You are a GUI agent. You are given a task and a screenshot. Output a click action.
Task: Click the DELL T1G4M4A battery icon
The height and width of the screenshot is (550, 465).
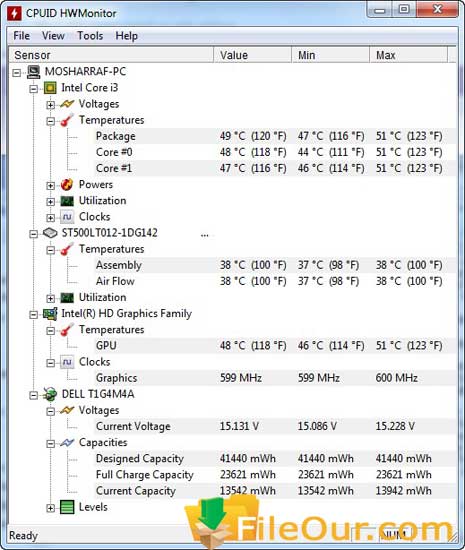click(50, 395)
